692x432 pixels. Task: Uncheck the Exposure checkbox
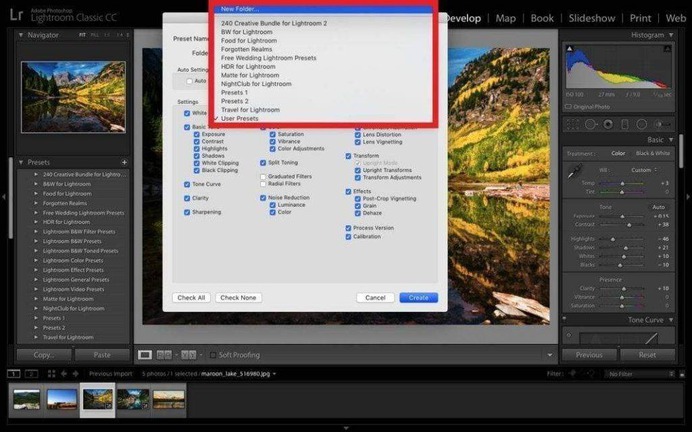[196, 134]
